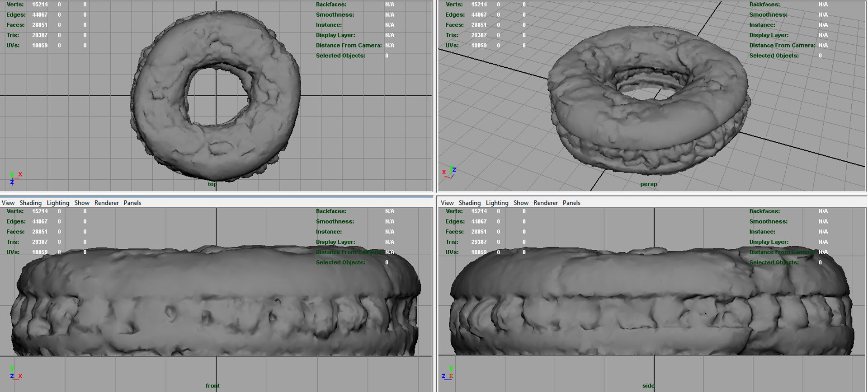868x392 pixels.
Task: Open the Shading menu in the side panel
Action: pyautogui.click(x=470, y=203)
